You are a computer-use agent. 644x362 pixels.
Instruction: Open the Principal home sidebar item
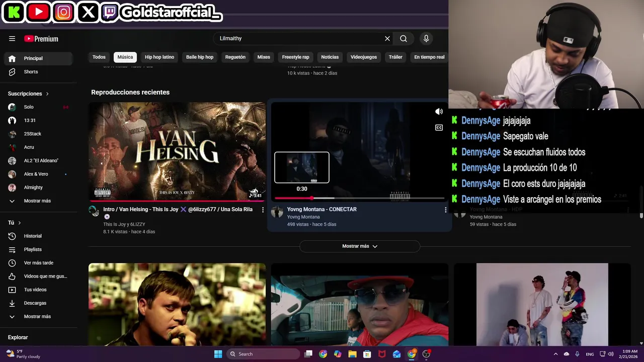[38, 58]
